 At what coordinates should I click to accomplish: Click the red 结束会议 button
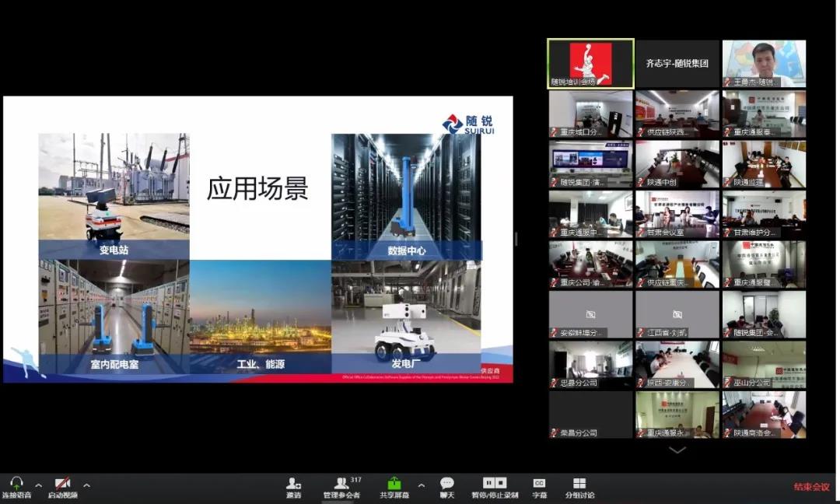pyautogui.click(x=811, y=487)
